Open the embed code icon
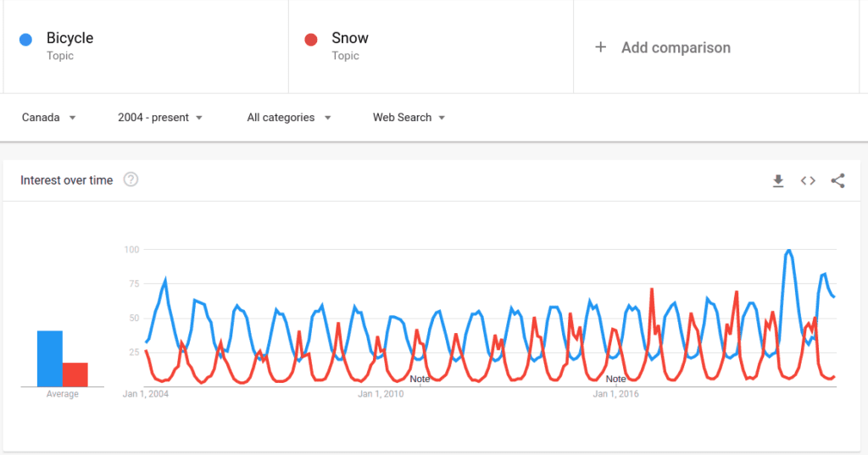 [x=808, y=180]
